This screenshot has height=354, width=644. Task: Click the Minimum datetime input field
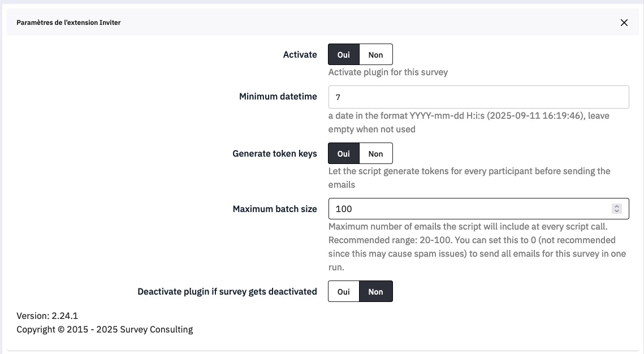coord(478,97)
